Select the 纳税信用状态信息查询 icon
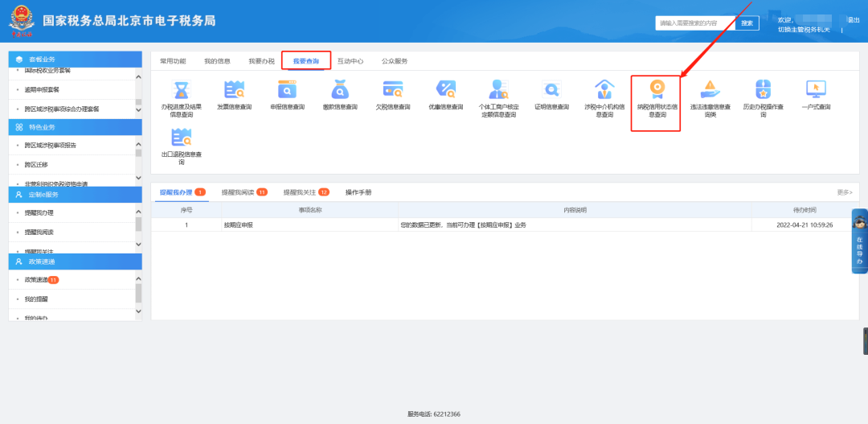 (x=657, y=89)
